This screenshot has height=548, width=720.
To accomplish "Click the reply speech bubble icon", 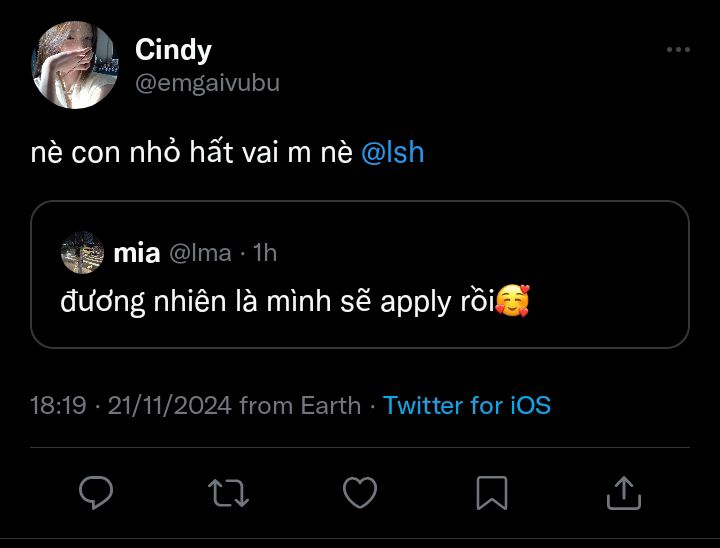I will 96,492.
